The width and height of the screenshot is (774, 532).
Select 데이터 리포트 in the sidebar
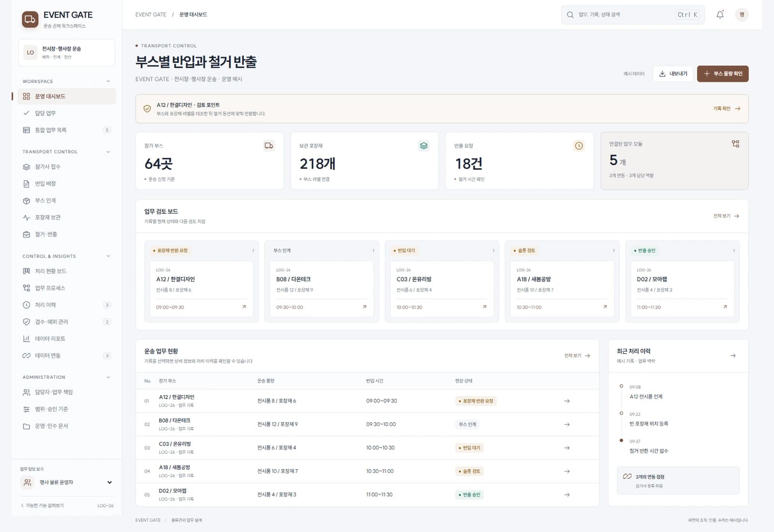click(67, 339)
